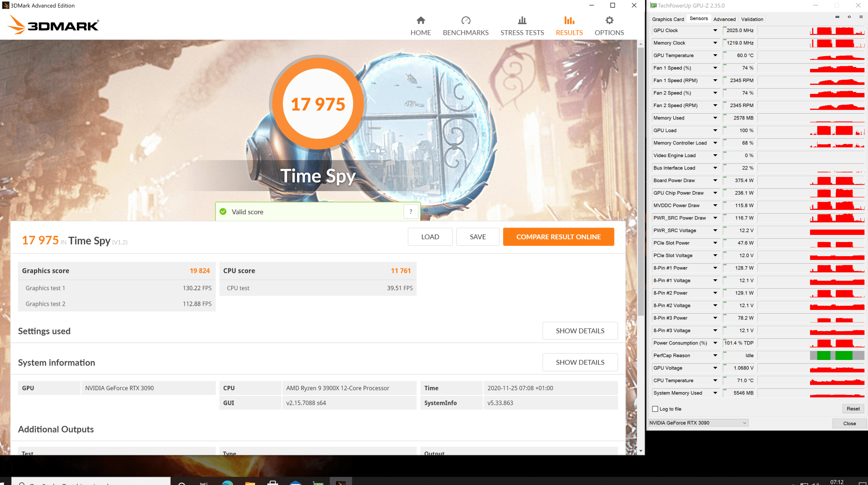Open the PCIe Slot Power dropdown
The width and height of the screenshot is (868, 485).
coord(715,243)
